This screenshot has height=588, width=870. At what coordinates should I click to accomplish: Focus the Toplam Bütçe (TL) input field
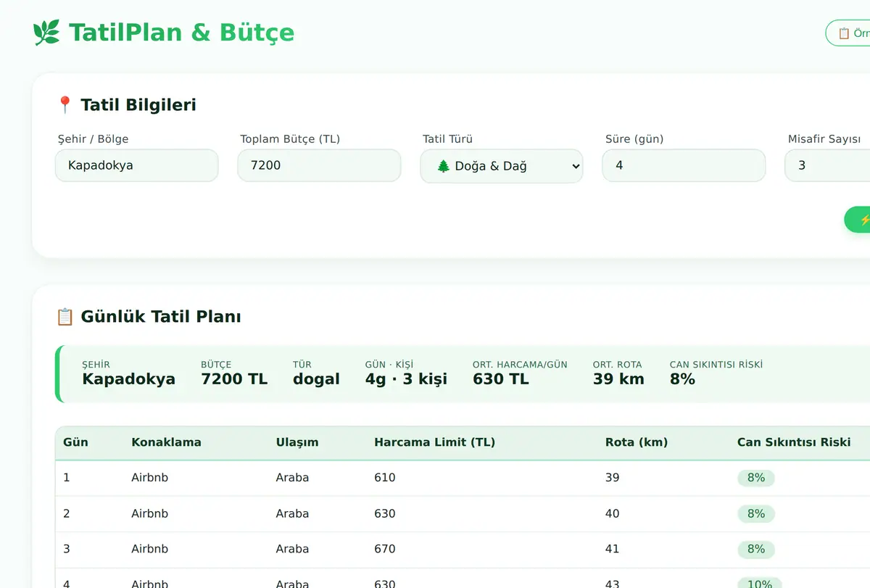pyautogui.click(x=319, y=165)
